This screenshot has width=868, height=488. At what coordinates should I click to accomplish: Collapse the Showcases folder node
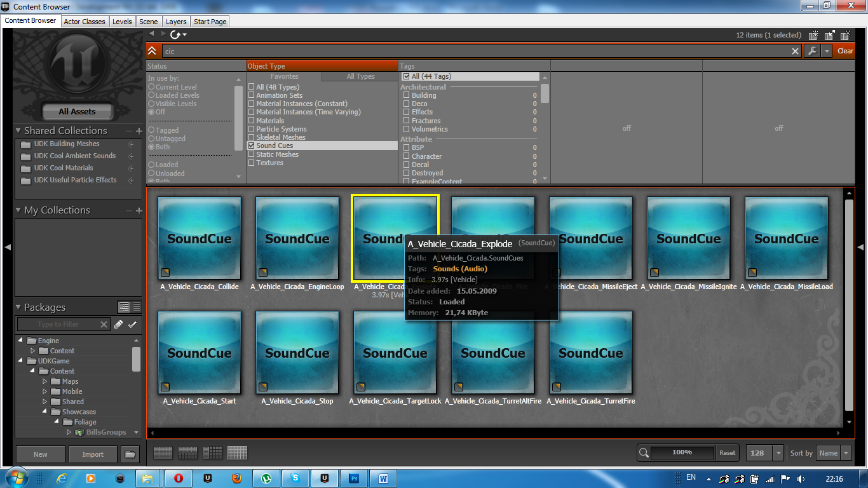pyautogui.click(x=45, y=412)
